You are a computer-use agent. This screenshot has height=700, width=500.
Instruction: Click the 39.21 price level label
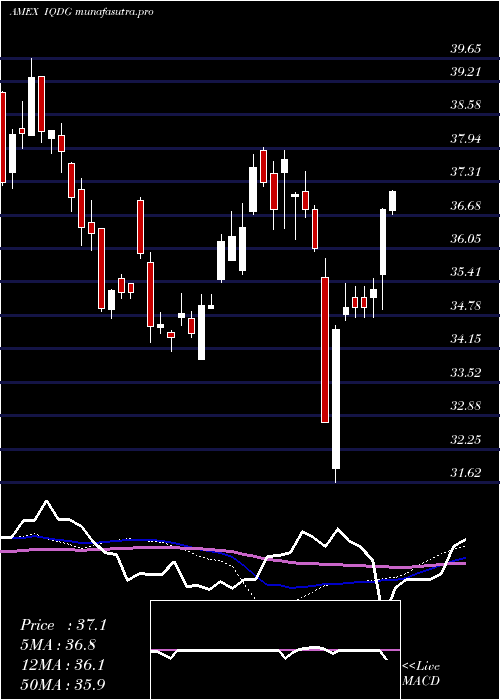(466, 71)
